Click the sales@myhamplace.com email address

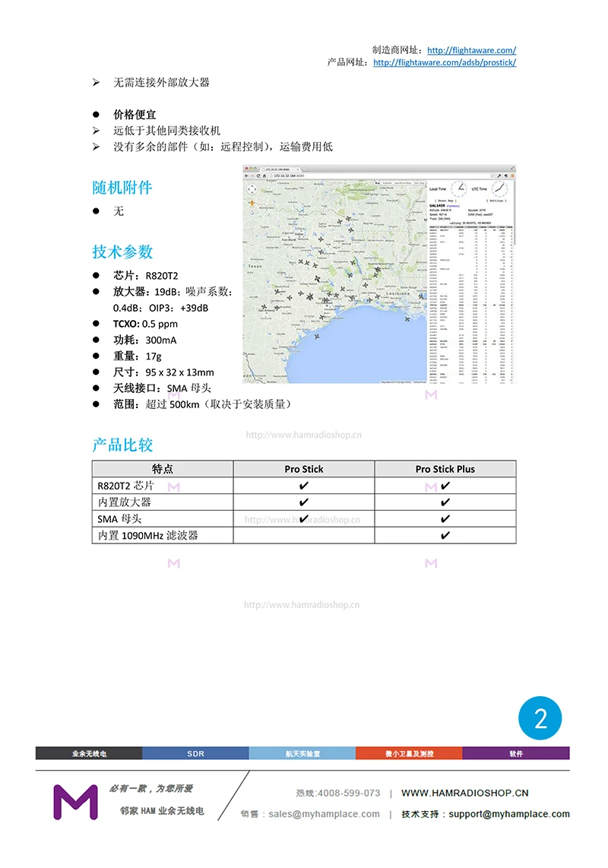pyautogui.click(x=324, y=814)
